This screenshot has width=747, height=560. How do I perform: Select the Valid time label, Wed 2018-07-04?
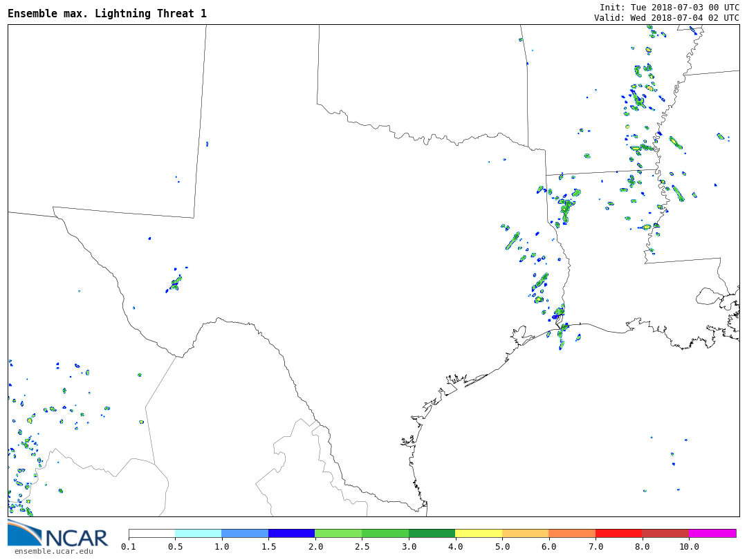(x=666, y=18)
